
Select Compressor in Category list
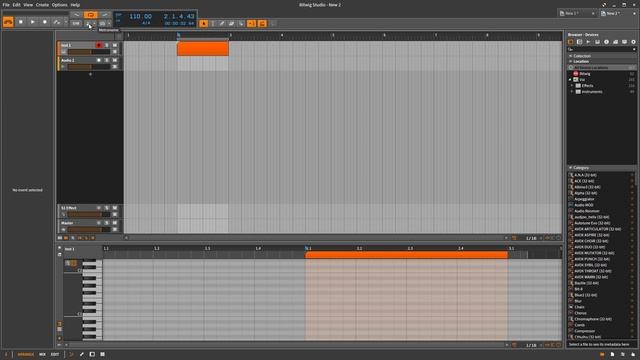(x=584, y=331)
